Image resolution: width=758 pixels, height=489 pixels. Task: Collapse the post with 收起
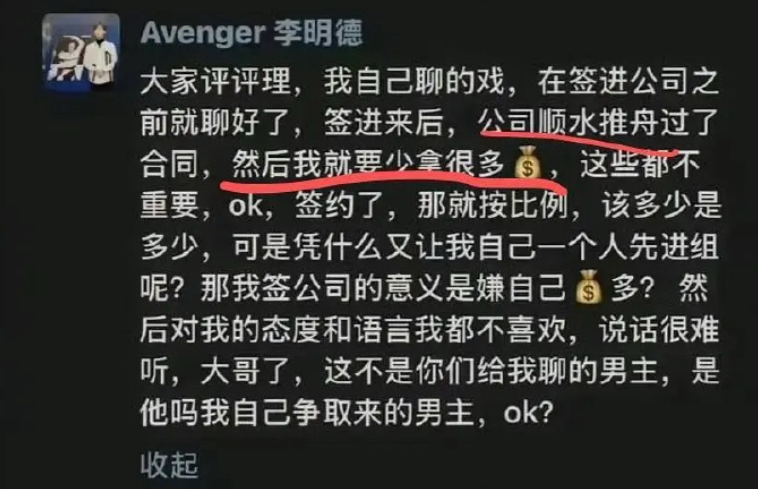169,464
